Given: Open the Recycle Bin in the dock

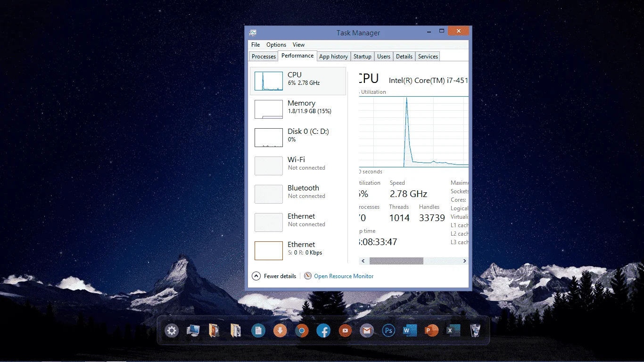Looking at the screenshot, I should click(475, 330).
